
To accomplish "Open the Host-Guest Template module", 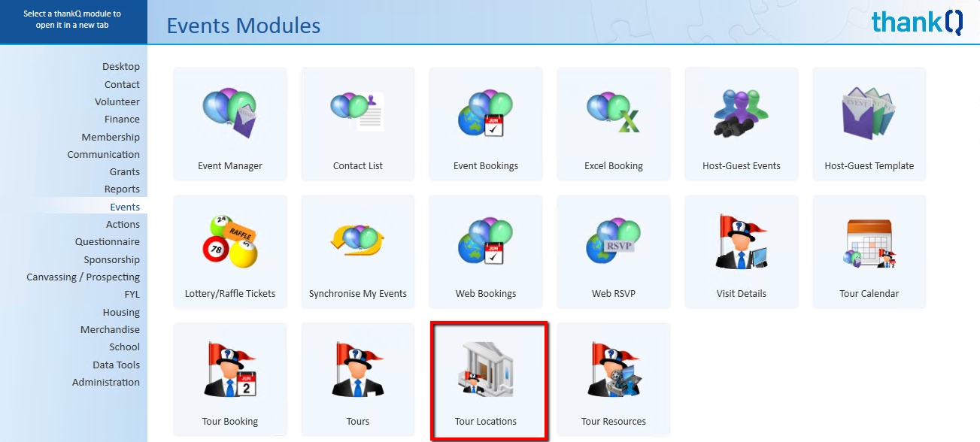I will tap(869, 114).
